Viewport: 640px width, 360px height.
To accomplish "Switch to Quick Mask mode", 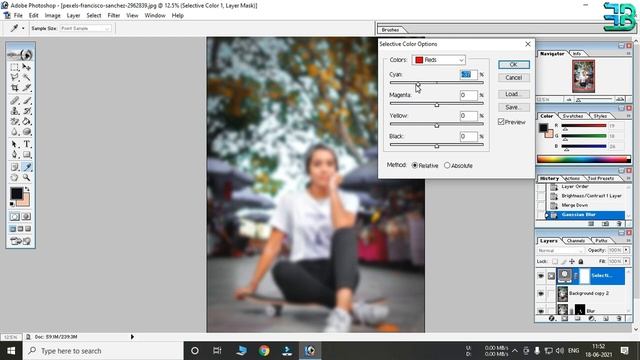I will coord(26,217).
